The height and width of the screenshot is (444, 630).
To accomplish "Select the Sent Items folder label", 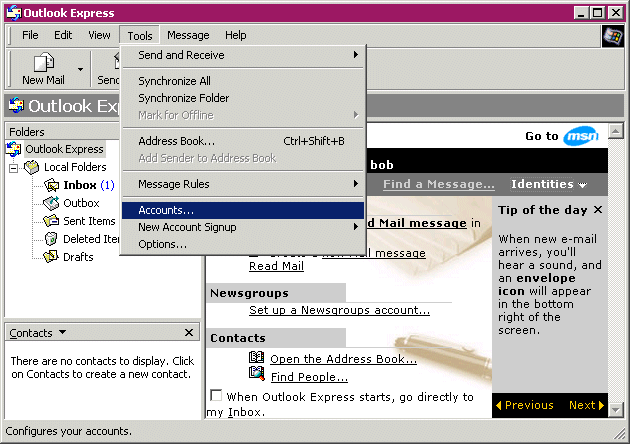I will (89, 221).
